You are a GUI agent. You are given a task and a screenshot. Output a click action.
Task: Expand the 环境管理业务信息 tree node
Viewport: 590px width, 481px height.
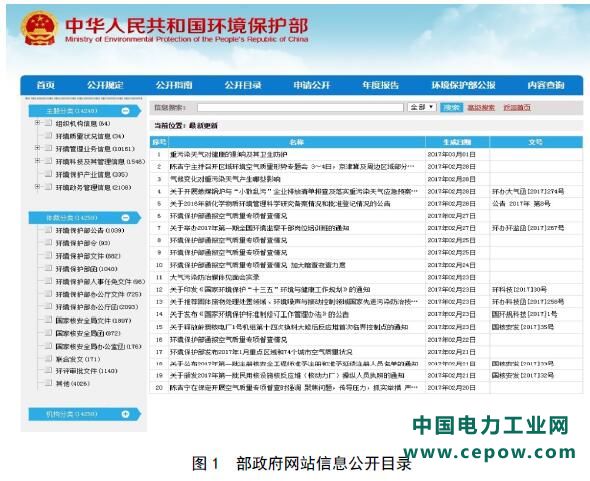click(x=37, y=148)
